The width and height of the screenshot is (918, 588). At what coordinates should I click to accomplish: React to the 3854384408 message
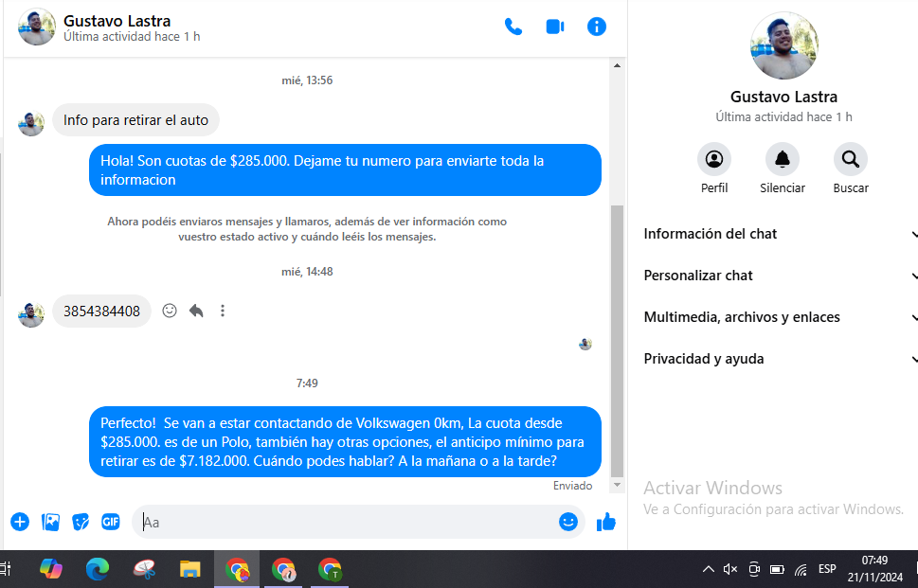pyautogui.click(x=170, y=311)
